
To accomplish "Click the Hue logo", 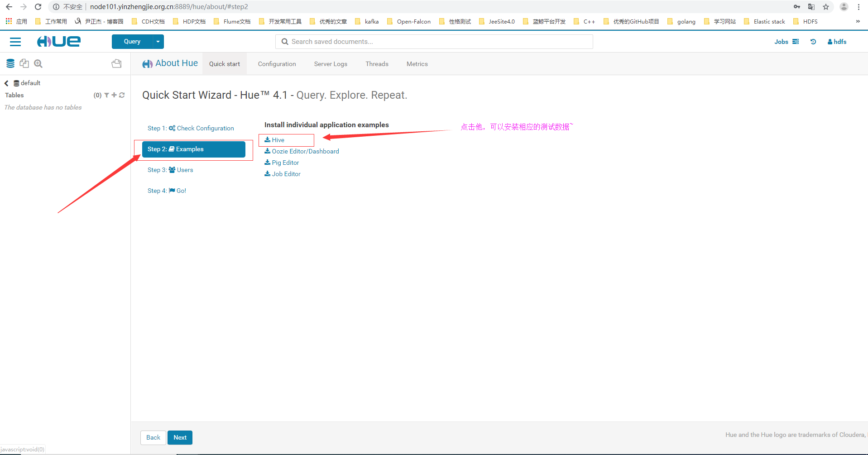I will 58,41.
